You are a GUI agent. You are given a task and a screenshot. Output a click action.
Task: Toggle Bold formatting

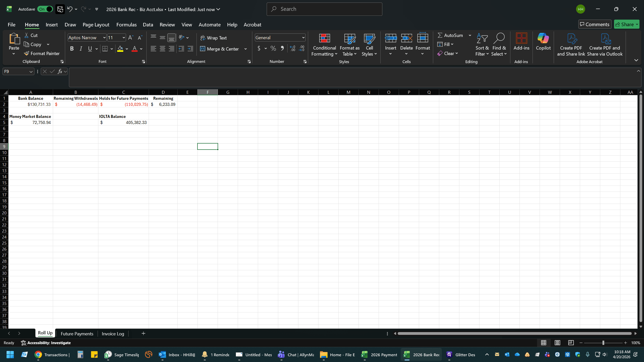tap(72, 49)
